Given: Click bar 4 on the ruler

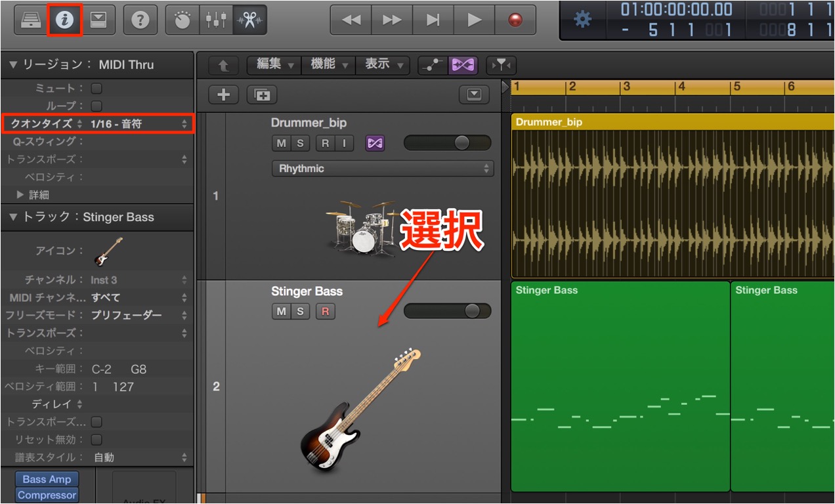Looking at the screenshot, I should tap(681, 87).
